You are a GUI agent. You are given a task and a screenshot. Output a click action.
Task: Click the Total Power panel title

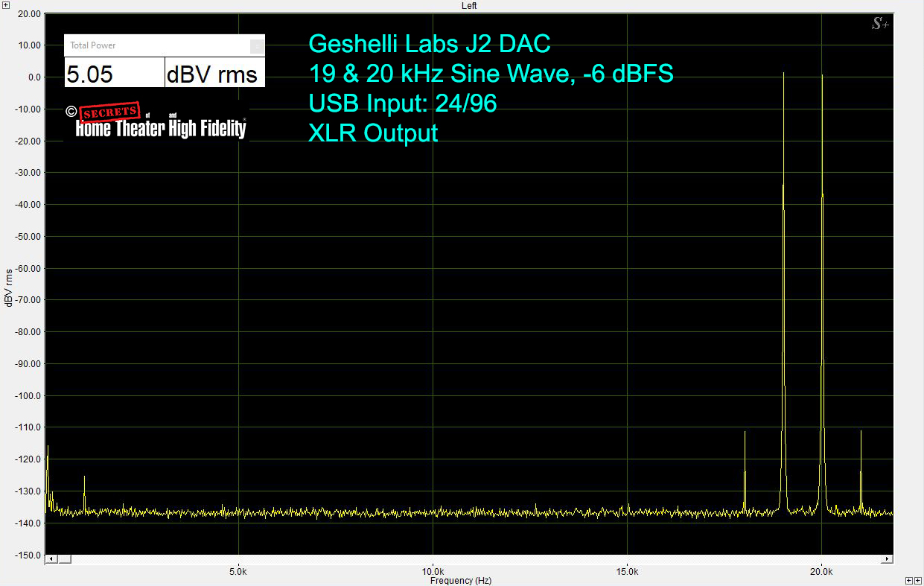(92, 45)
